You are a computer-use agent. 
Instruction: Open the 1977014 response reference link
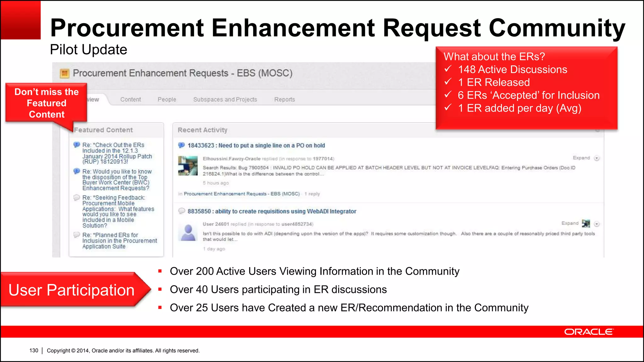click(x=323, y=159)
